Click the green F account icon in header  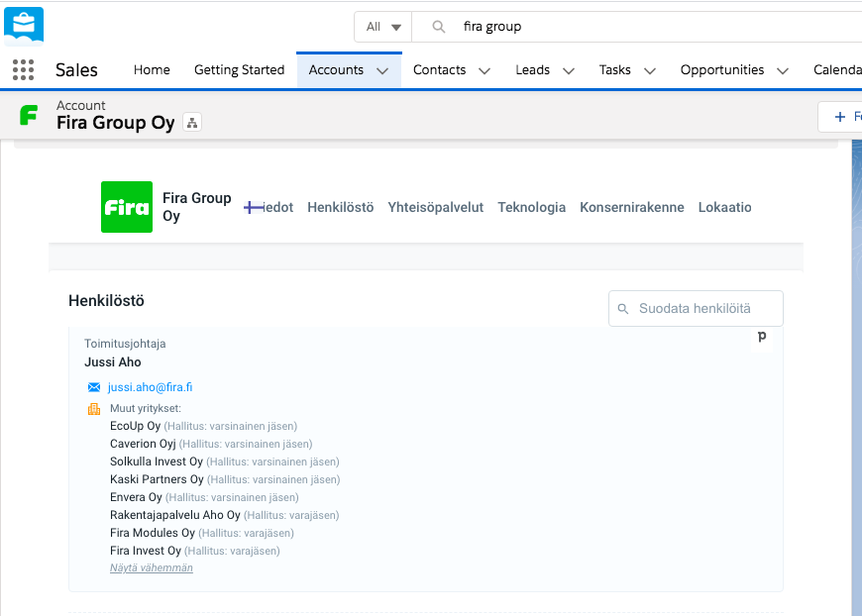click(29, 115)
